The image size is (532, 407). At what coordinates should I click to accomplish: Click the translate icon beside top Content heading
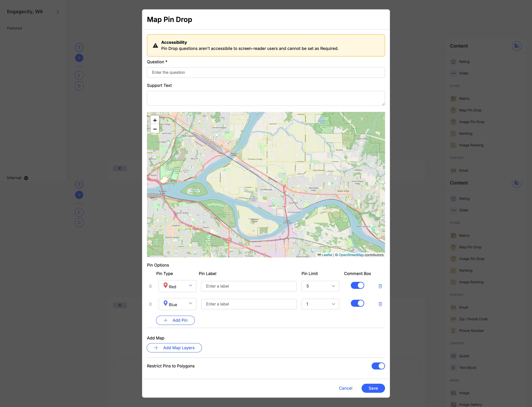[x=516, y=46]
